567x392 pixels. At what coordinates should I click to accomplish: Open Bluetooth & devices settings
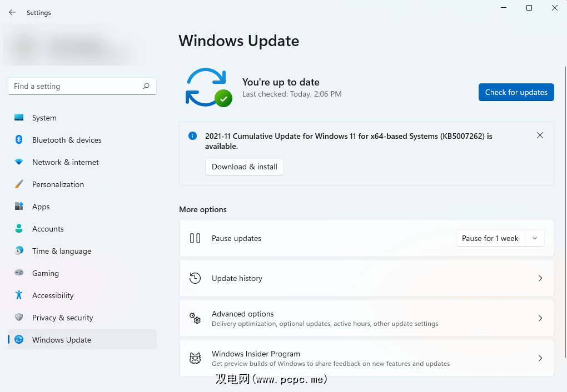(82, 140)
